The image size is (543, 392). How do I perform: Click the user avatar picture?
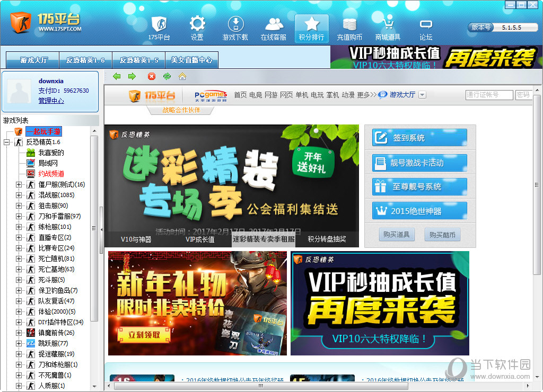tap(19, 90)
